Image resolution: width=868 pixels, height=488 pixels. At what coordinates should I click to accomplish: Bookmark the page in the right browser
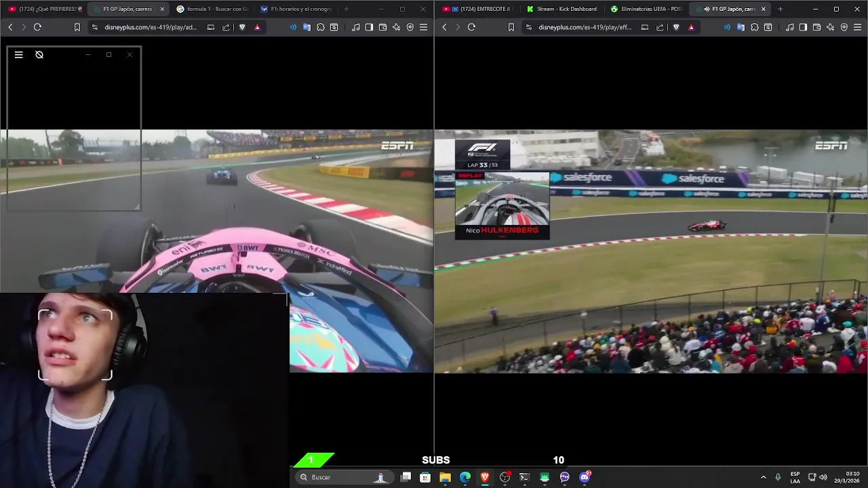pos(511,27)
